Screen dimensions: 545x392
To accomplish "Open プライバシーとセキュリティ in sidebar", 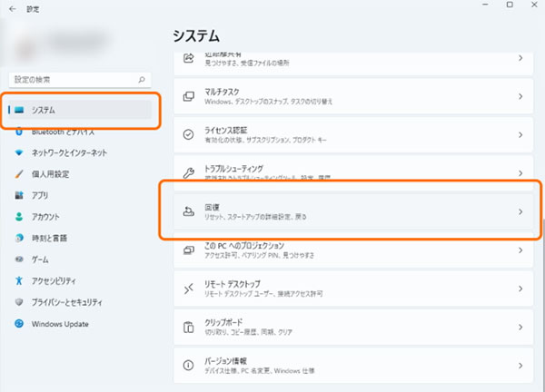I will click(x=80, y=302).
